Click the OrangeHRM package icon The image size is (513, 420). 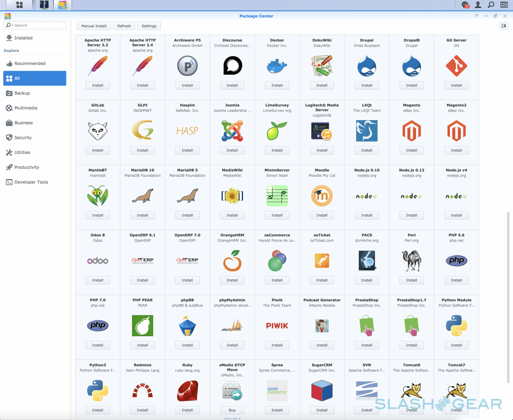232,261
